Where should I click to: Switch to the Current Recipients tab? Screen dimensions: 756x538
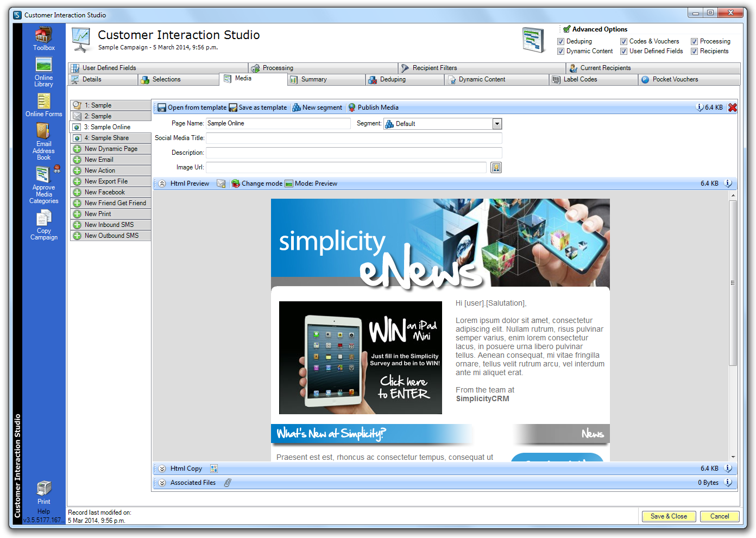[653, 68]
